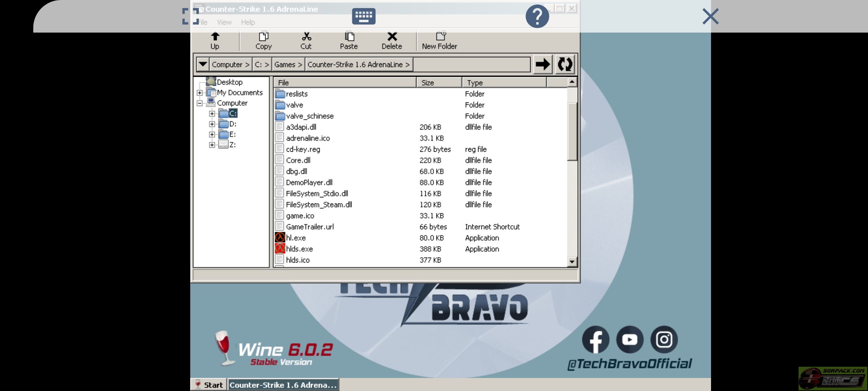Collapse the Computer tree node
This screenshot has width=868, height=391.
(200, 103)
